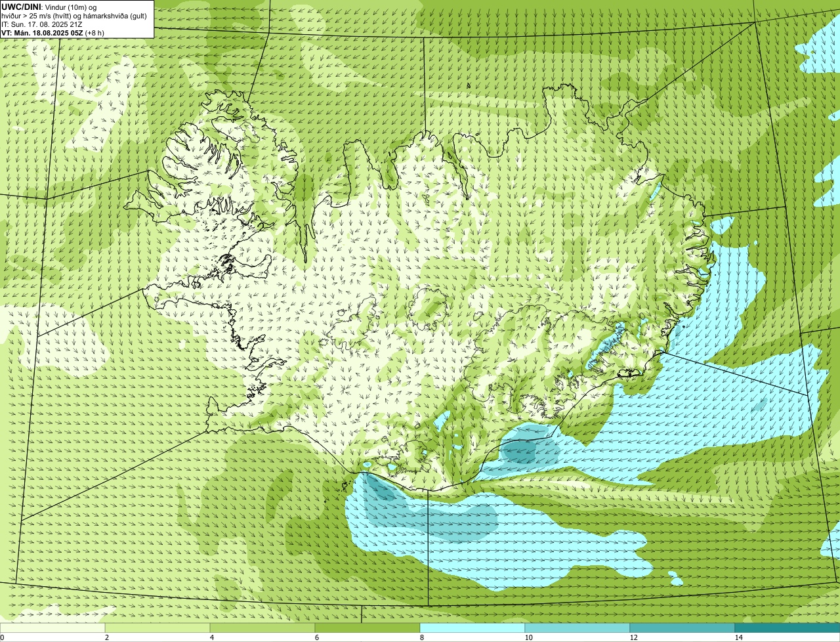This screenshot has height=642, width=840.
Task: Click the 2–4 m/s legend color band
Action: click(157, 628)
